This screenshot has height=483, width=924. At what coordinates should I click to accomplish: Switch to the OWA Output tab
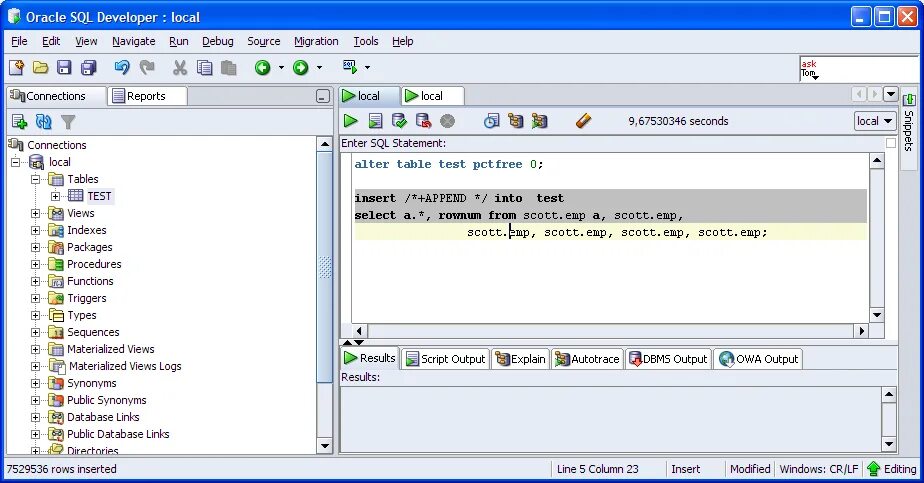coord(758,359)
